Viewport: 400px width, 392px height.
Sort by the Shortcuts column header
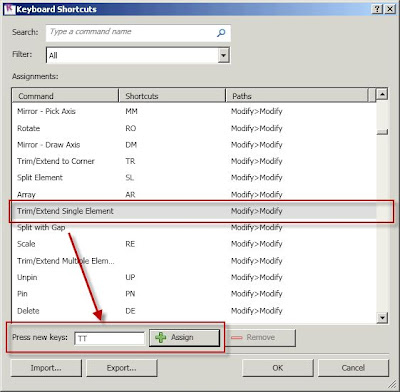(x=172, y=96)
